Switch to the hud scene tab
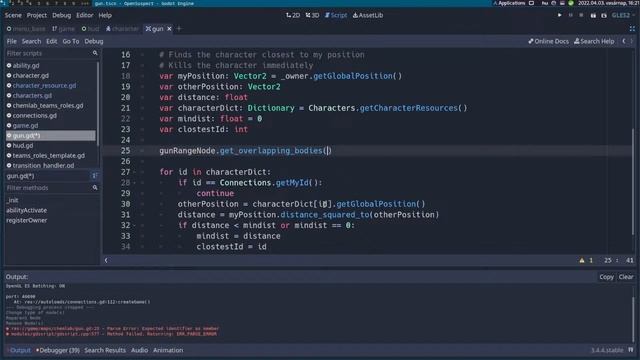Image resolution: width=640 pixels, height=360 pixels. [x=90, y=29]
